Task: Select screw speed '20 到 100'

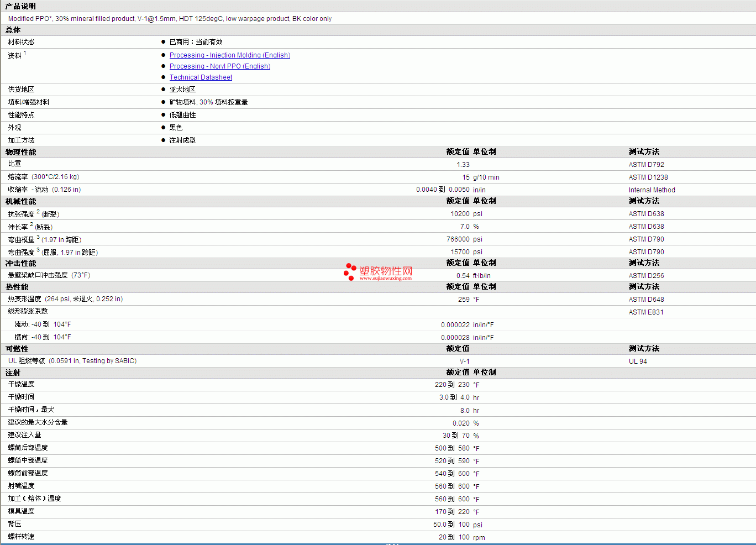Action: click(454, 537)
